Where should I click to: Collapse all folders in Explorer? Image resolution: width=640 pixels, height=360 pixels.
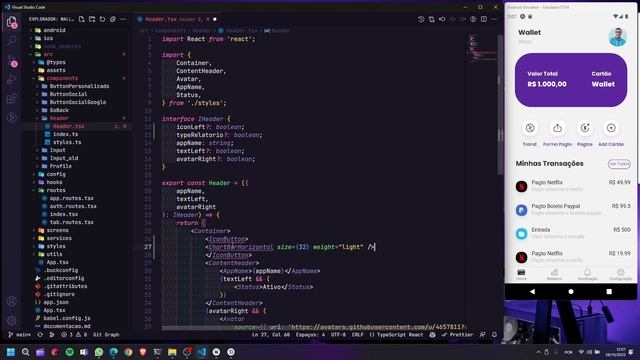coord(113,19)
